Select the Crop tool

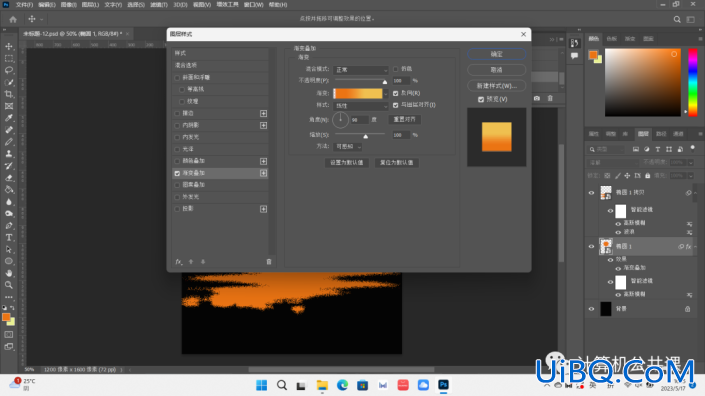pos(9,94)
